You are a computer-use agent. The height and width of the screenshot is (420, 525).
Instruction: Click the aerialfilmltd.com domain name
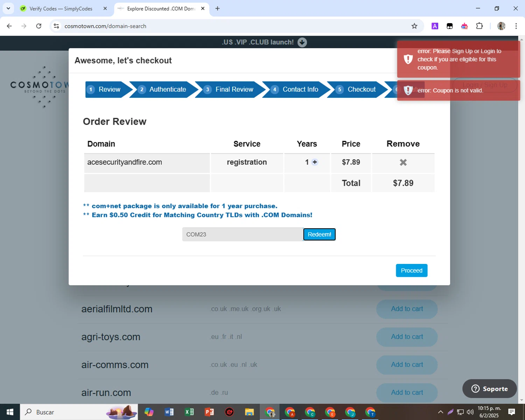pos(117,309)
